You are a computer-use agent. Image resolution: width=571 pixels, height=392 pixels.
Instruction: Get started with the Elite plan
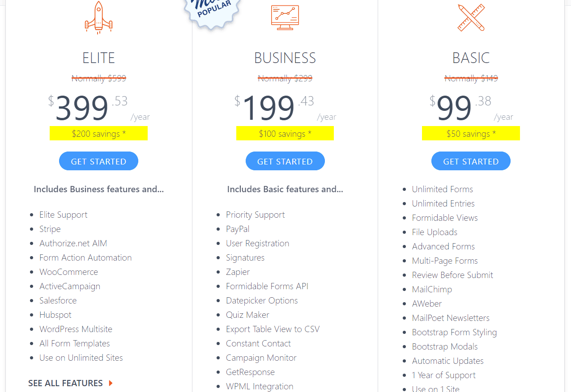point(98,161)
